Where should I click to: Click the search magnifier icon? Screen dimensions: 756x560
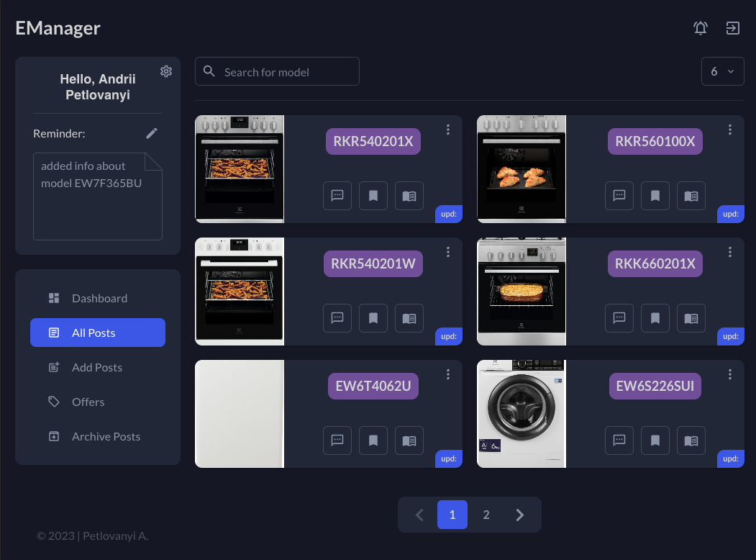point(209,71)
